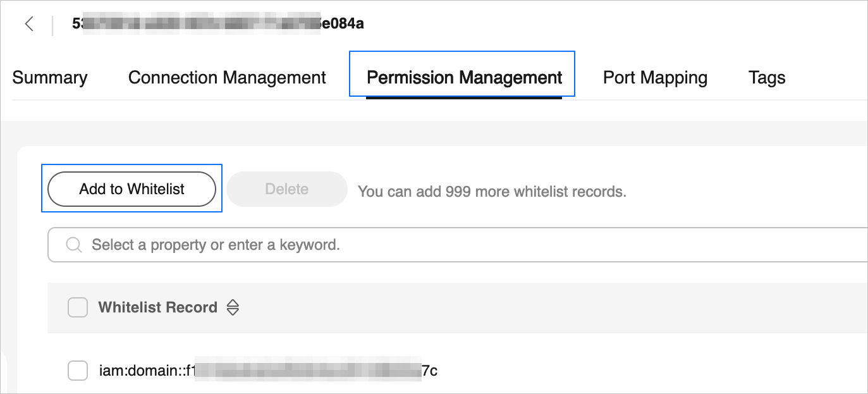Screen dimensions: 868x394
Task: Select the Permission Management tab
Action: click(464, 78)
